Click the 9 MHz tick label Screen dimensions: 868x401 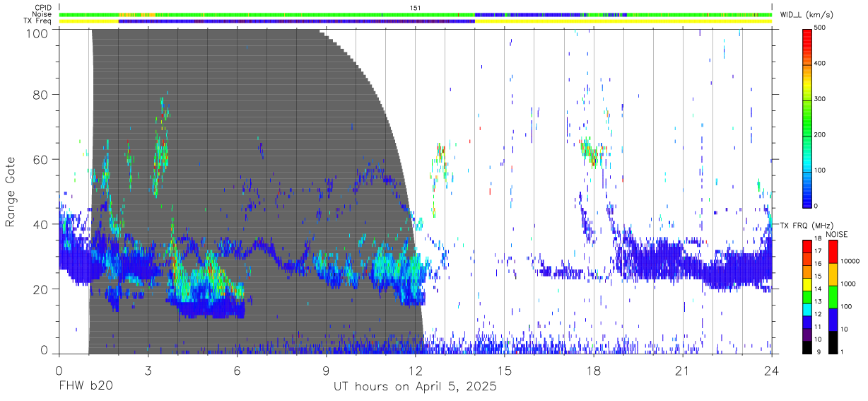[x=817, y=351]
